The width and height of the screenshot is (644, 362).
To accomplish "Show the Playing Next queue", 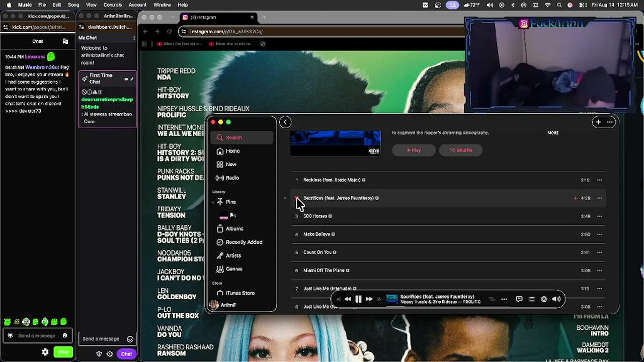I will [531, 299].
